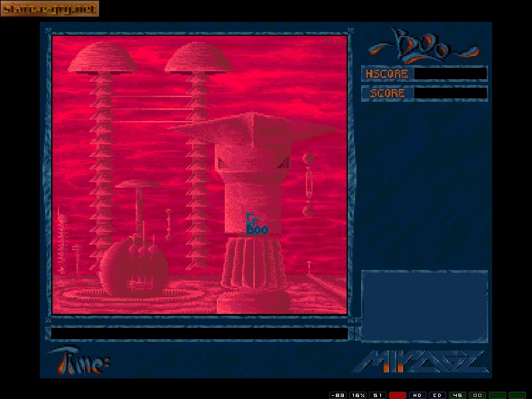The width and height of the screenshot is (532, 399).
Task: Click the CD indicator in emulator status bar
Action: [x=438, y=395]
